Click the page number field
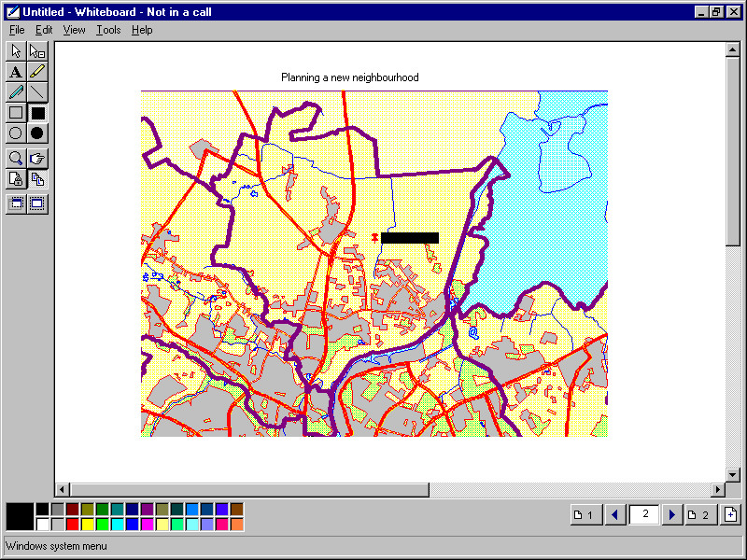This screenshot has height=560, width=747. pos(644,514)
